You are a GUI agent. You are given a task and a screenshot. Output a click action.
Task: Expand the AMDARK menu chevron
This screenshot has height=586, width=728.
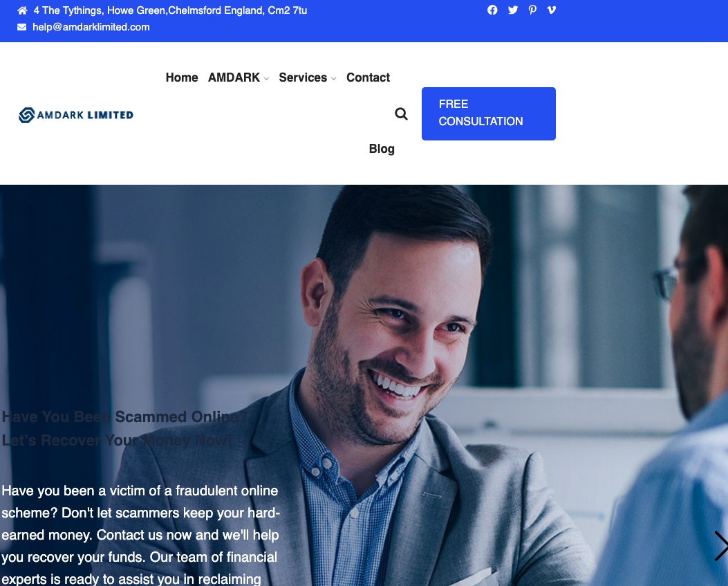point(266,79)
